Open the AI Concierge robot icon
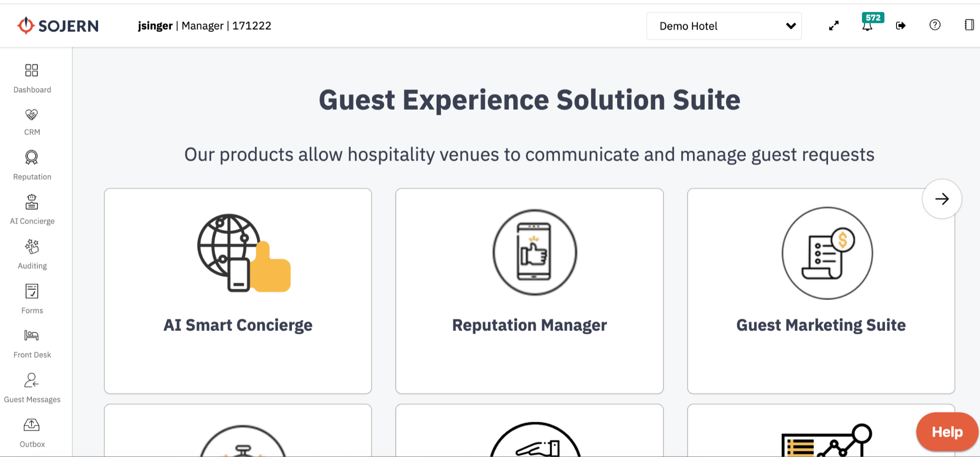Viewport: 980px width, 457px height. tap(32, 202)
